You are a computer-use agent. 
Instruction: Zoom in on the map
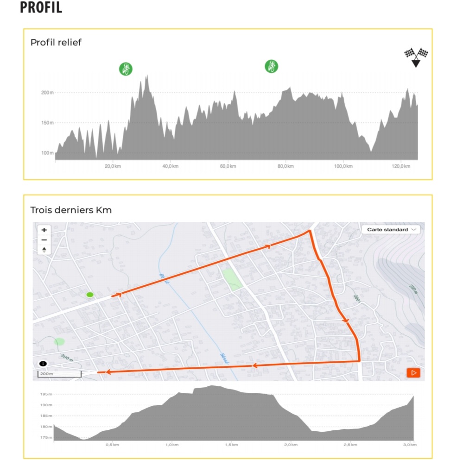click(x=44, y=230)
